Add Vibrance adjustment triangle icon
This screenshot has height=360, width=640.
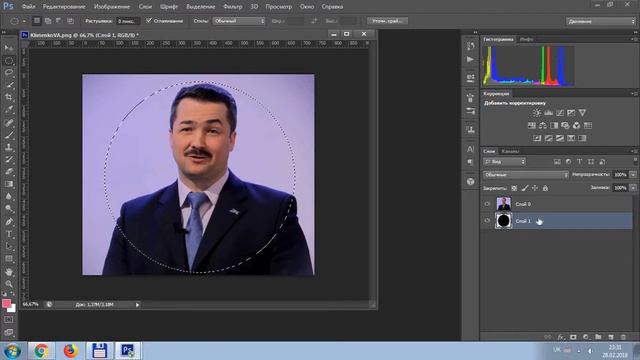(x=582, y=113)
